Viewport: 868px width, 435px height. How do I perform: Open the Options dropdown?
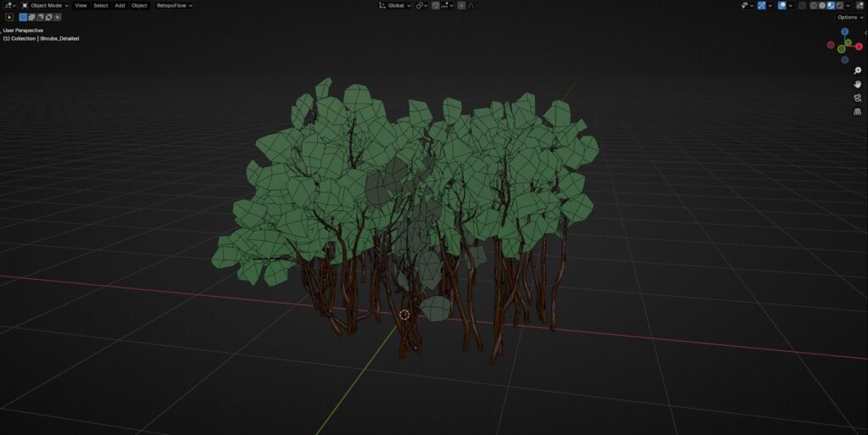point(851,17)
